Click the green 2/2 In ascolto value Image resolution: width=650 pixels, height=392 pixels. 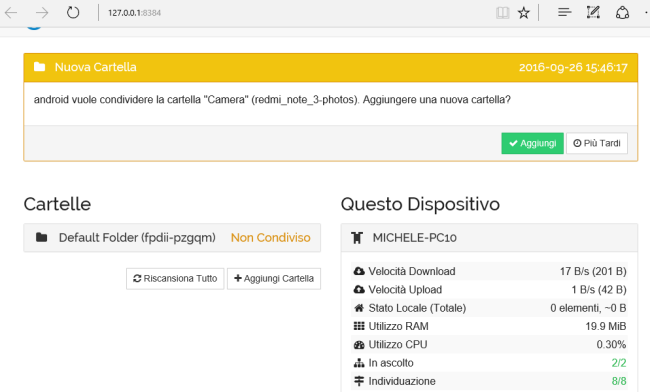(619, 363)
